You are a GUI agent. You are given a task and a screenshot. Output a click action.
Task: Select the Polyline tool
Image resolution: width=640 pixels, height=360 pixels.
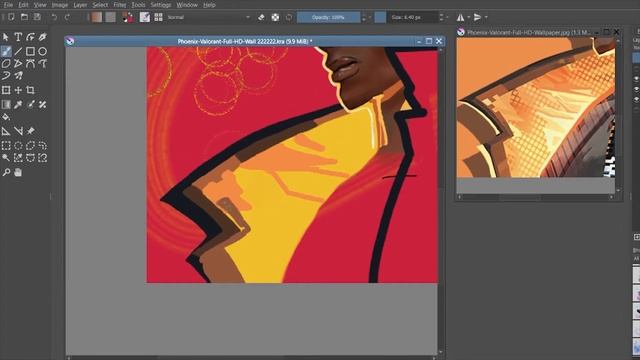(18, 64)
